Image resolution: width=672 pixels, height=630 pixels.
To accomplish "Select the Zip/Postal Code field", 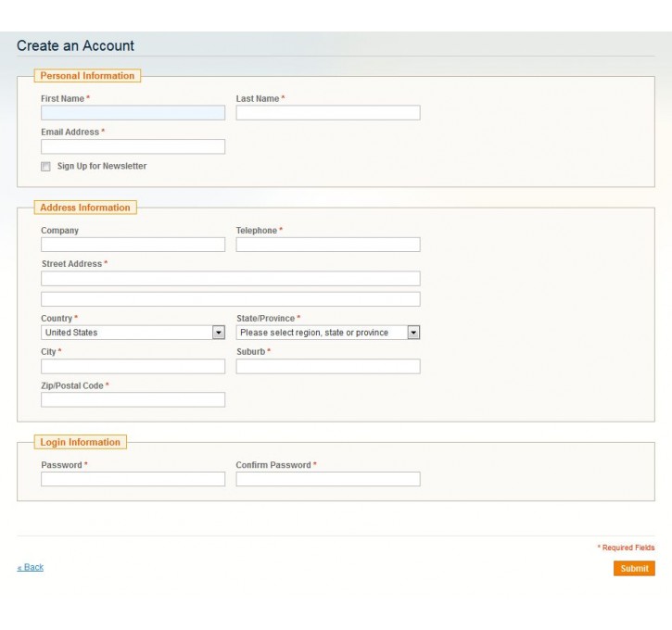I will pyautogui.click(x=133, y=399).
